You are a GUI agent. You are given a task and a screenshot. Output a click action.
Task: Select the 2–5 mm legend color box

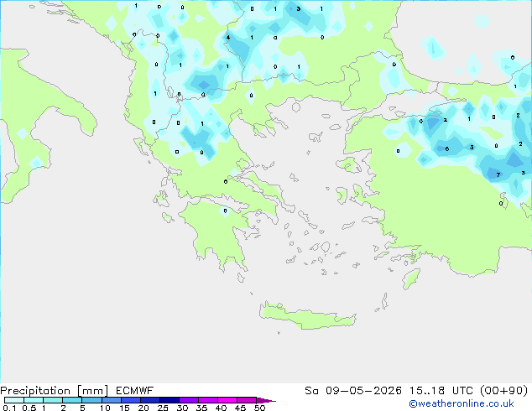pos(72,400)
